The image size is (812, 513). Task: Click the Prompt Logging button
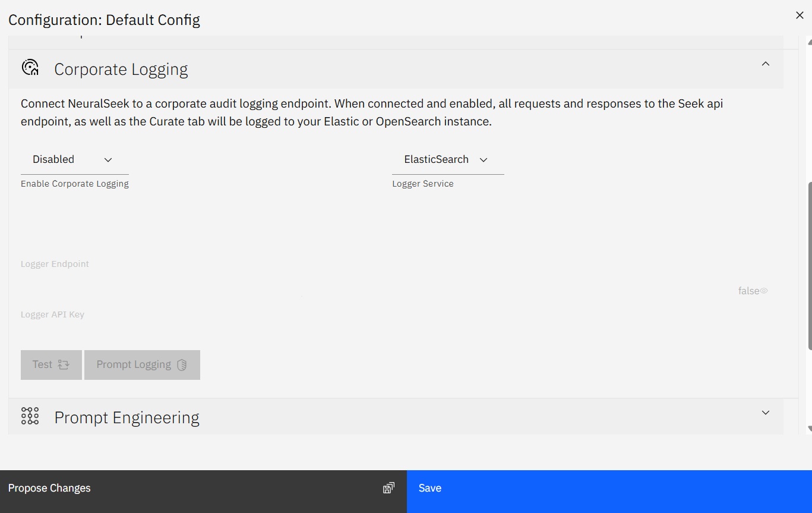(142, 365)
